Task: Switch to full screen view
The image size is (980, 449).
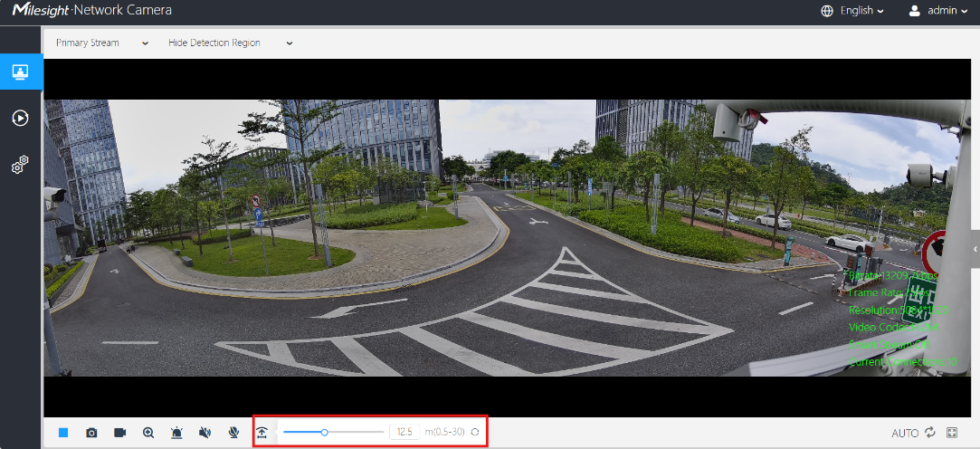Action: 953,432
